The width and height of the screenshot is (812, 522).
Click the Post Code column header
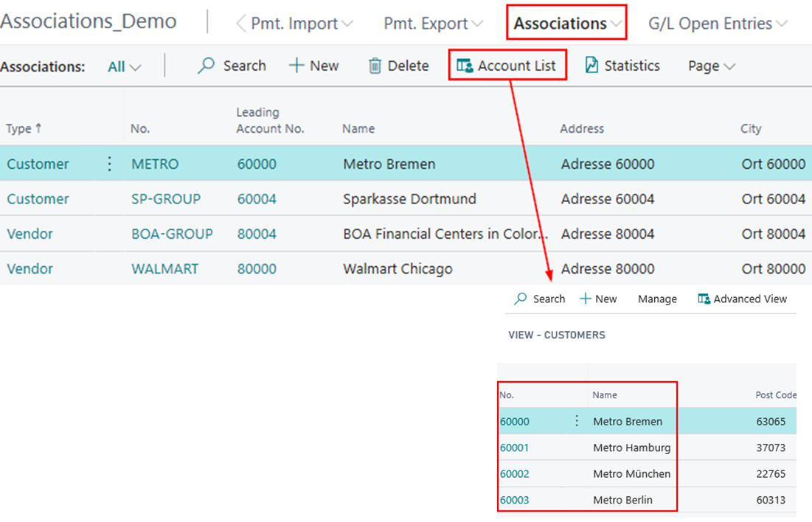pos(775,394)
